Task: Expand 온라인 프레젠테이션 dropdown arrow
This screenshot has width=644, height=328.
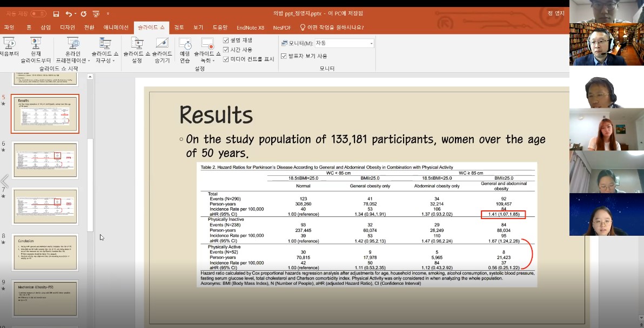Action: pyautogui.click(x=89, y=60)
